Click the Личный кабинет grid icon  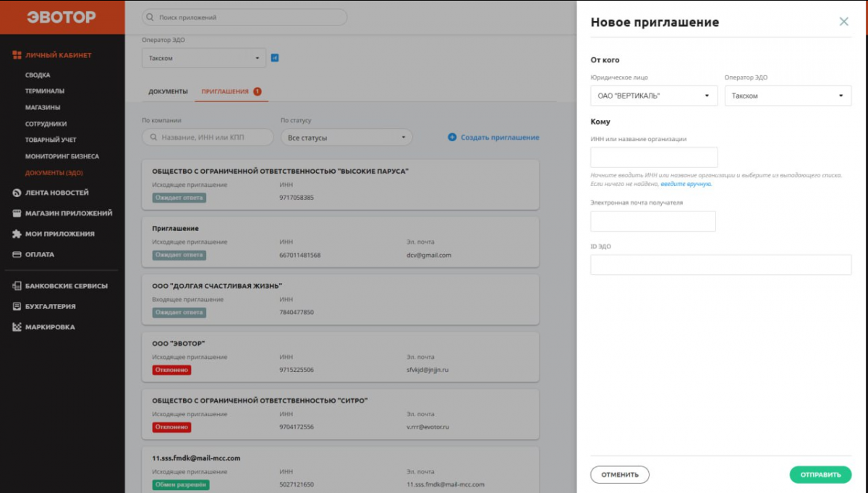(x=17, y=55)
